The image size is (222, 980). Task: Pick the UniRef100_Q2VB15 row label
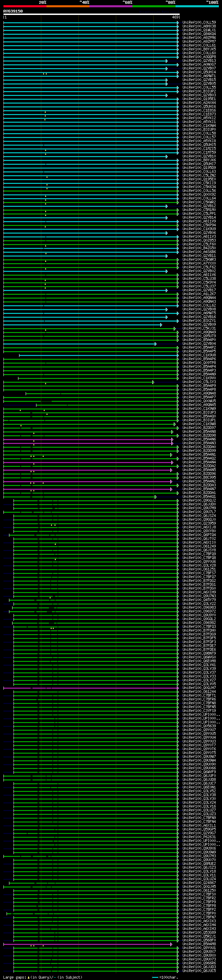(199, 80)
